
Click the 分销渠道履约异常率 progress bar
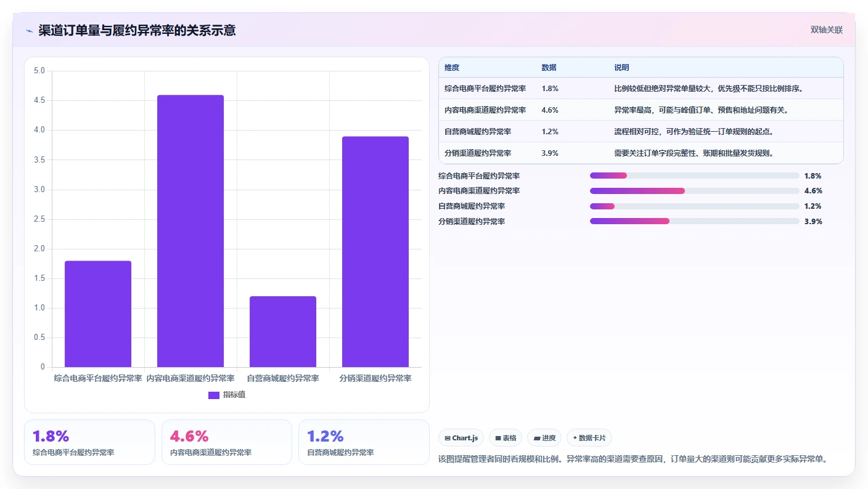[695, 221]
